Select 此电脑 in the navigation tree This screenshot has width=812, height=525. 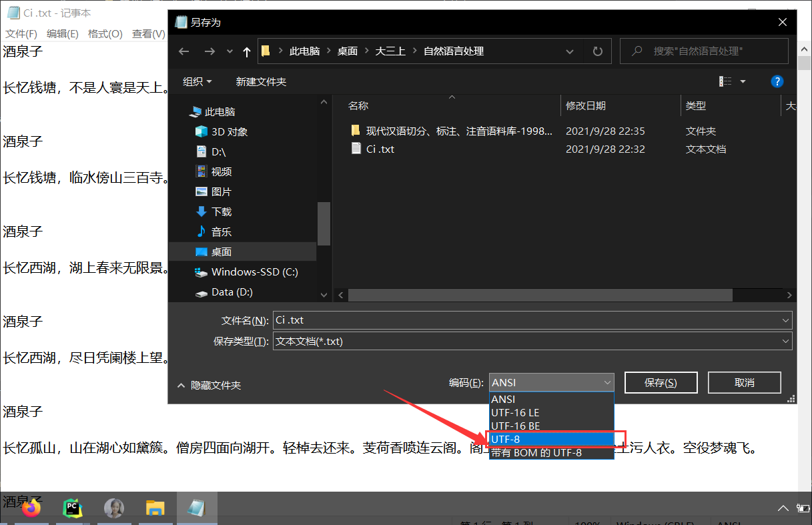212,111
